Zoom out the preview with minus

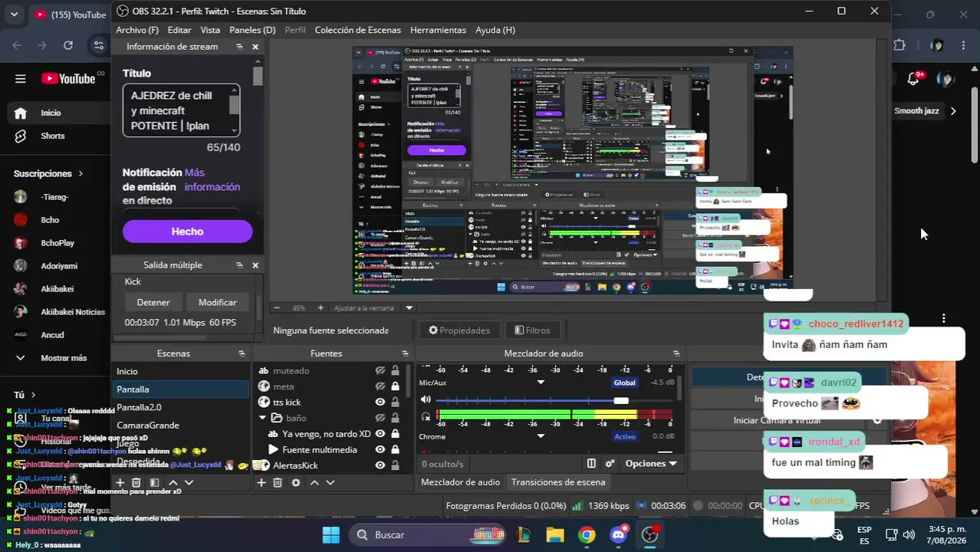(277, 307)
